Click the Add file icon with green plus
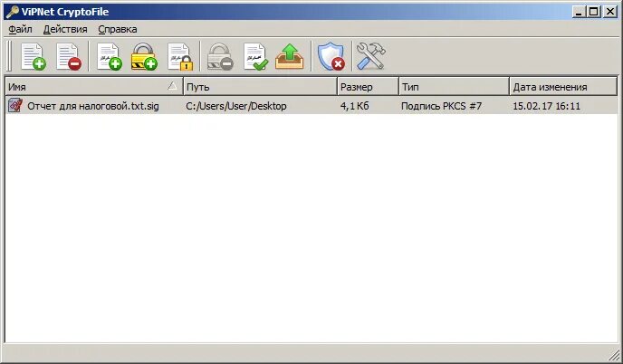 (x=34, y=56)
